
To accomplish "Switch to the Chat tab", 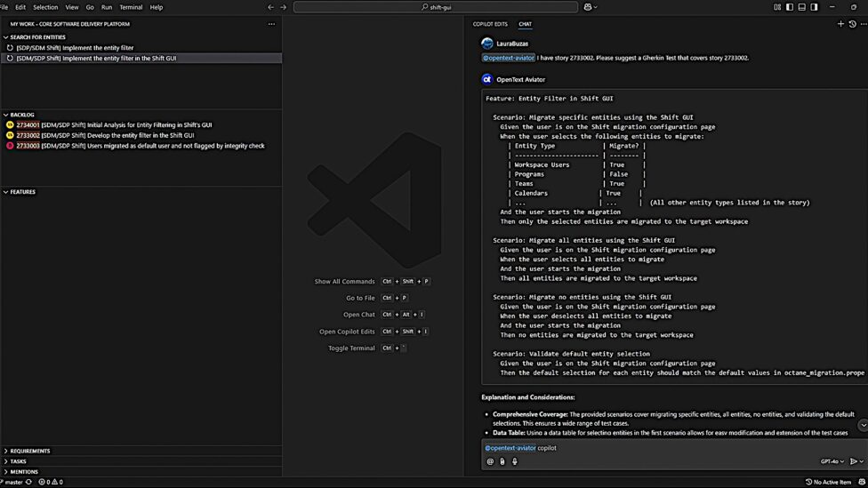I will [x=525, y=24].
